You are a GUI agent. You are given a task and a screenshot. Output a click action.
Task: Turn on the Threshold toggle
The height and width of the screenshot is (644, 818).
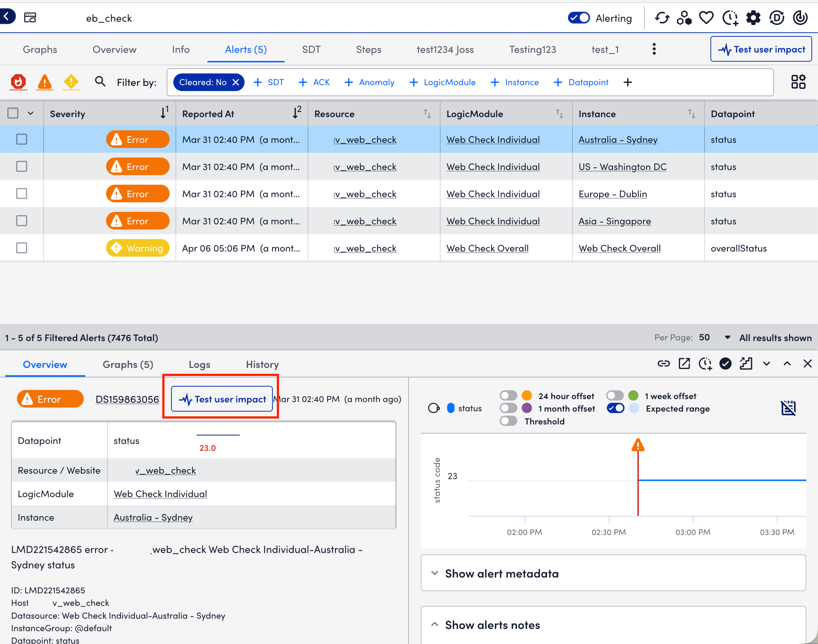click(x=508, y=421)
